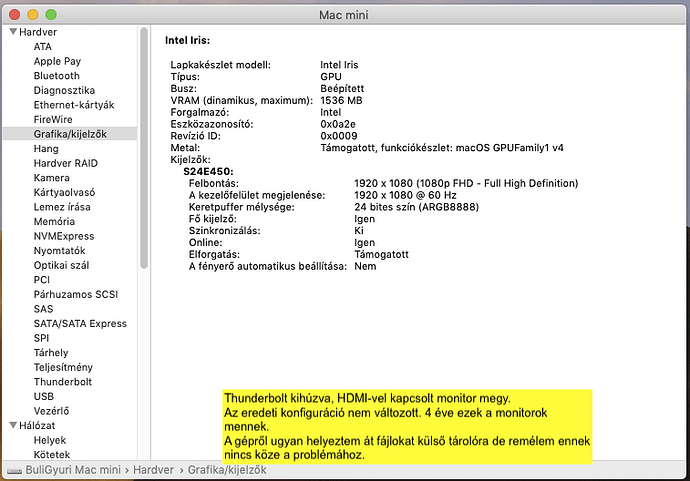
Task: Collapse the Hálózat section triangle
Action: (x=13, y=425)
